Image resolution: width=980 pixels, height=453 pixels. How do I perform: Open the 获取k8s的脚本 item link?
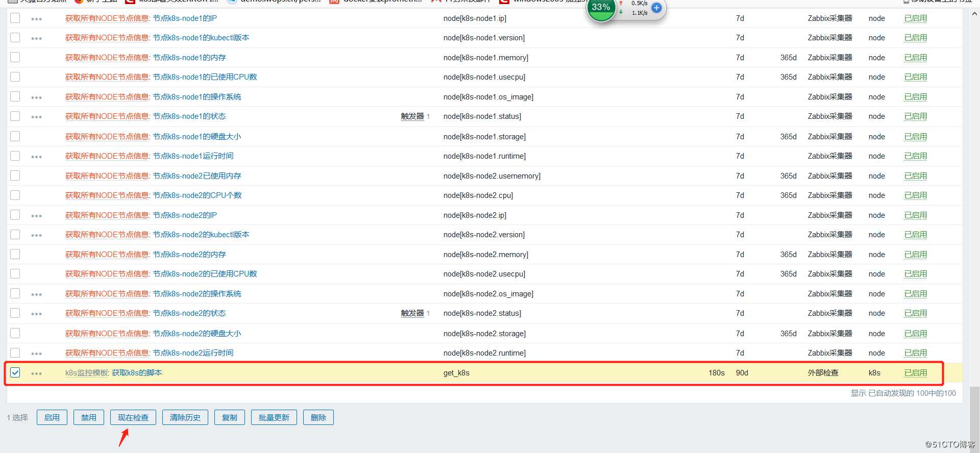point(137,373)
